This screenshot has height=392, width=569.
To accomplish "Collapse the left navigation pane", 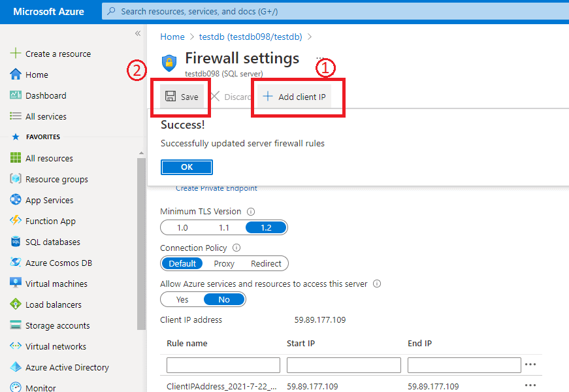I will (x=138, y=33).
